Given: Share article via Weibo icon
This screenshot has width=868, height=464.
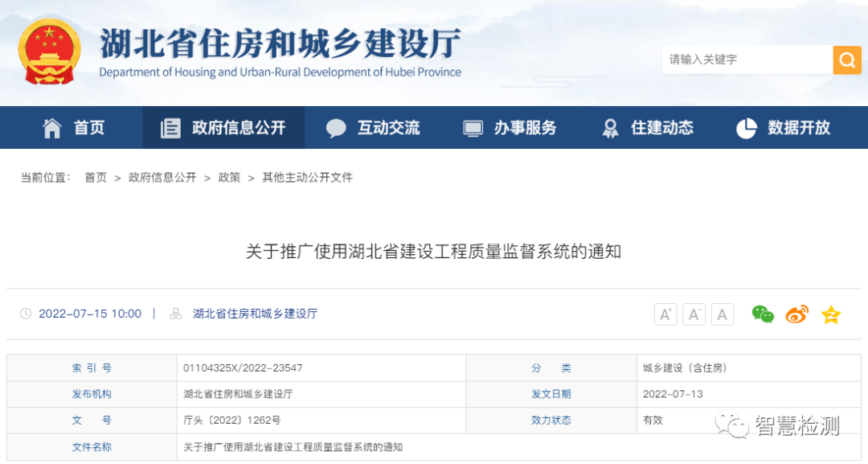Looking at the screenshot, I should 796,314.
